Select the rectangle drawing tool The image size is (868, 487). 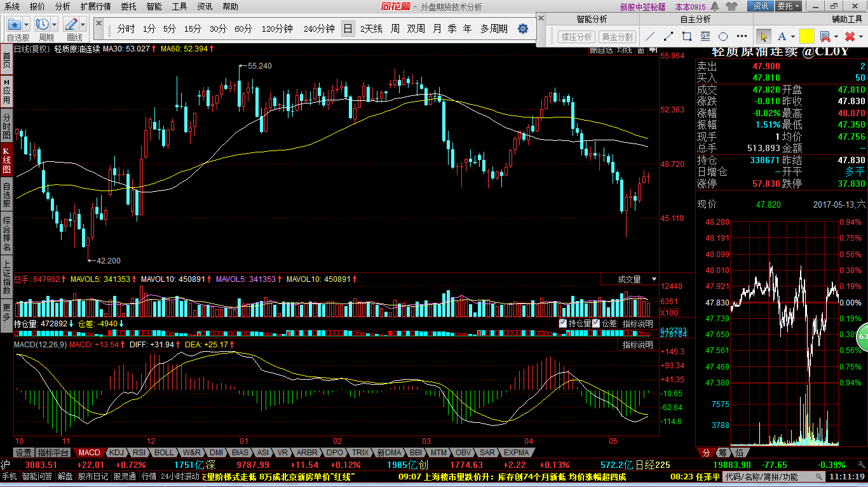[x=687, y=36]
